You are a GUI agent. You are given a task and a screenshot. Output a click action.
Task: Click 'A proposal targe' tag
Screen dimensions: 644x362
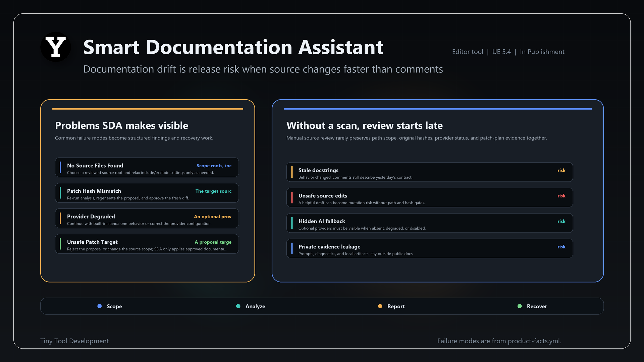click(x=213, y=242)
